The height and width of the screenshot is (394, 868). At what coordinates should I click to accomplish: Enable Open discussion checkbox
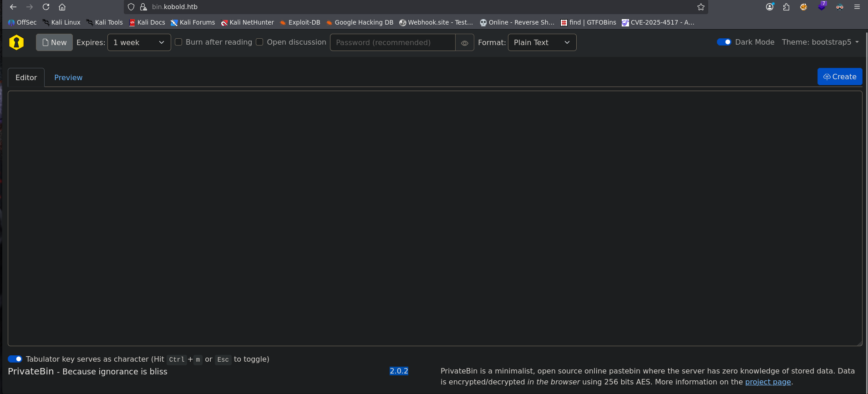[x=259, y=42]
